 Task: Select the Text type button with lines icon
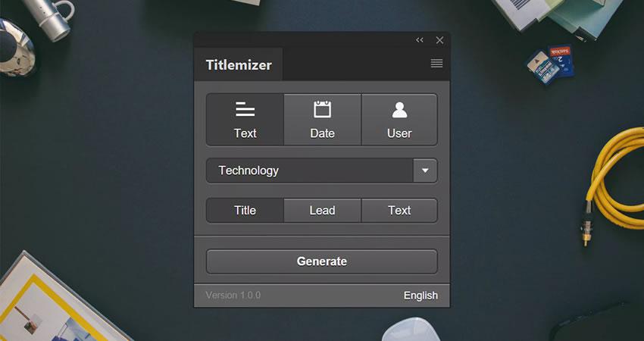245,120
